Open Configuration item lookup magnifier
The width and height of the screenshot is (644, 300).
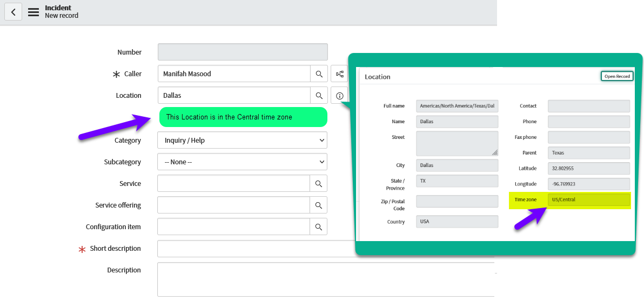[x=319, y=226]
